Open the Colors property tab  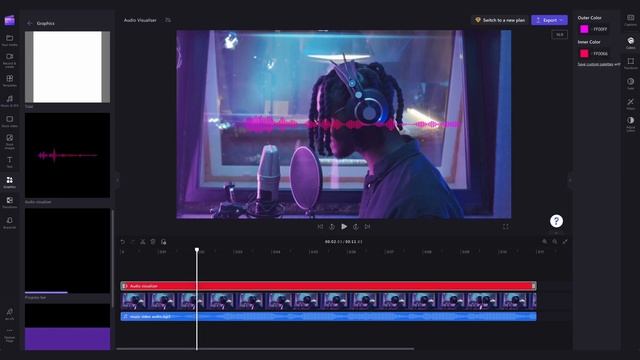631,42
